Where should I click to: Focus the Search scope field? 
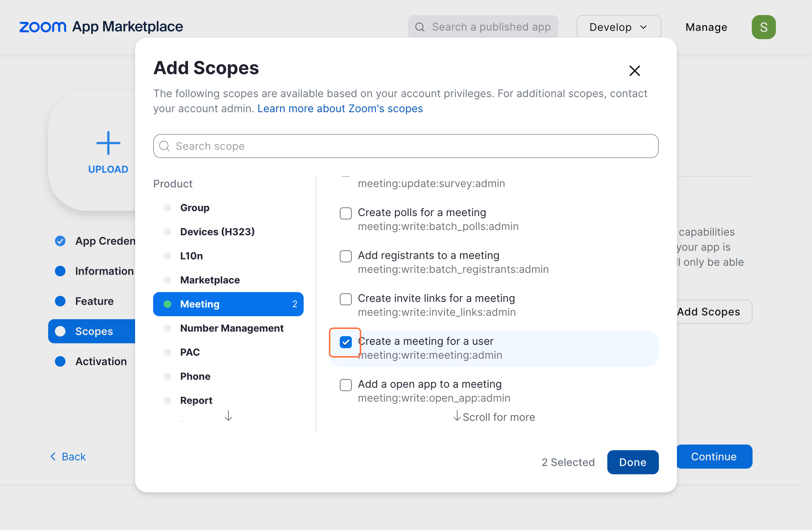click(x=406, y=146)
